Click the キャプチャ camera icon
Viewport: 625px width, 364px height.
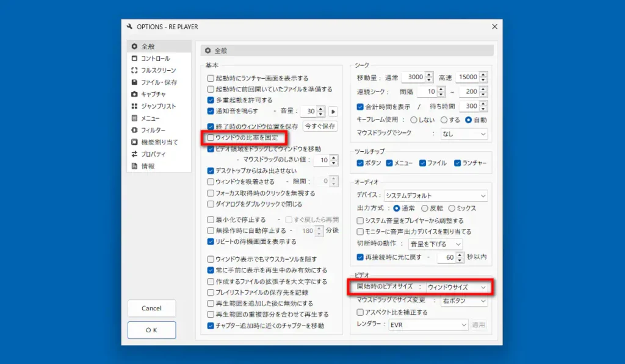coord(135,94)
